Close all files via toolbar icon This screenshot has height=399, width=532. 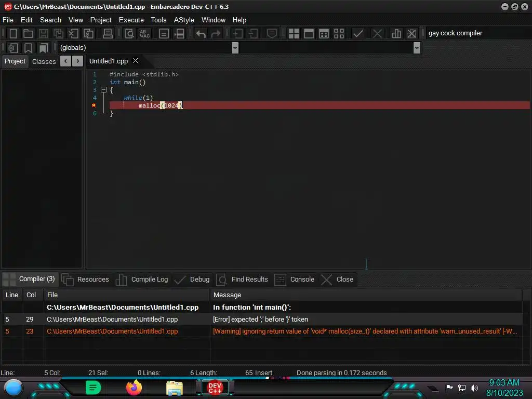[88, 33]
